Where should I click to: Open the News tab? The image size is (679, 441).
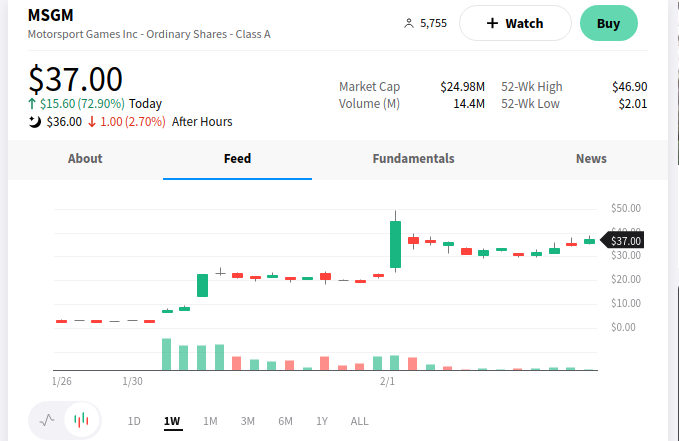tap(591, 159)
